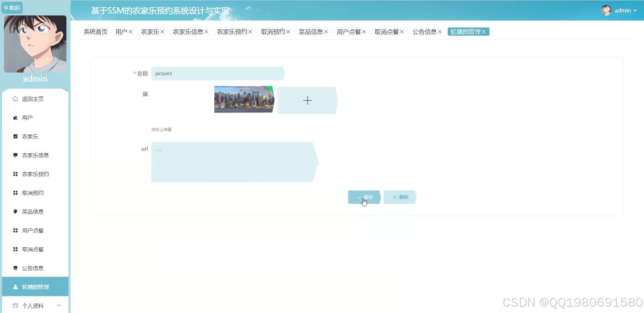Switch to the 用户点餐 tab
The width and height of the screenshot is (644, 313).
pos(348,32)
